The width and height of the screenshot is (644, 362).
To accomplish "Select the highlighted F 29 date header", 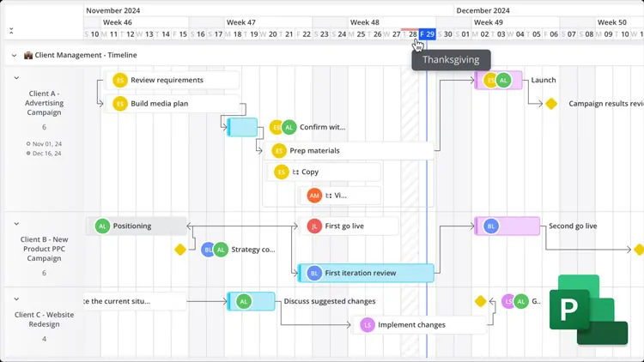I will pyautogui.click(x=427, y=34).
